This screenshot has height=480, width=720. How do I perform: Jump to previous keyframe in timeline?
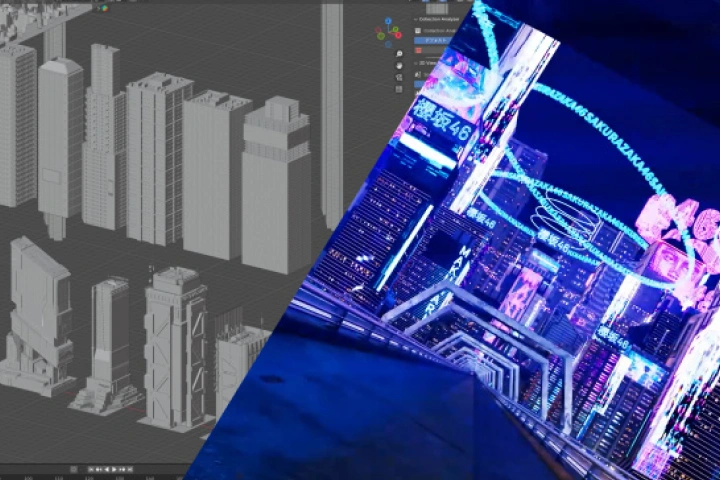tap(99, 469)
